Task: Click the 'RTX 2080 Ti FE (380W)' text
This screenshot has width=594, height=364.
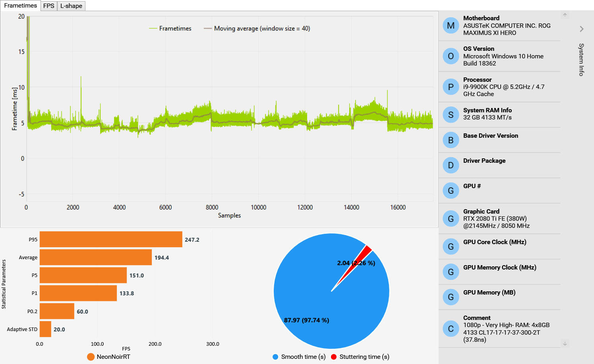Action: [495, 219]
